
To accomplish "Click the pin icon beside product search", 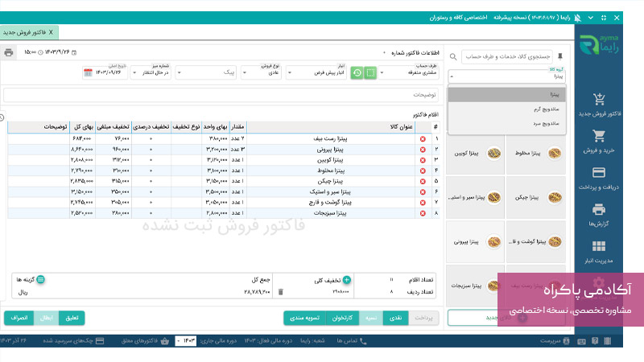I will [560, 56].
